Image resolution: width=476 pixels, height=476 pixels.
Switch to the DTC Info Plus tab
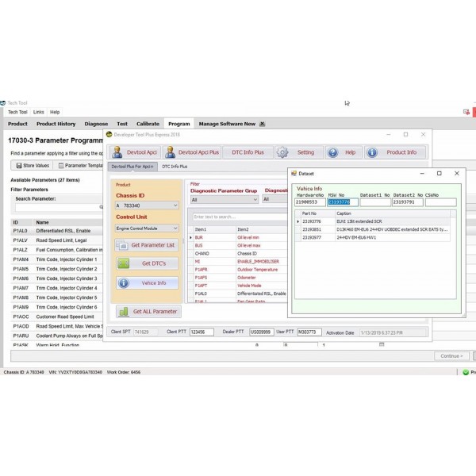click(175, 167)
